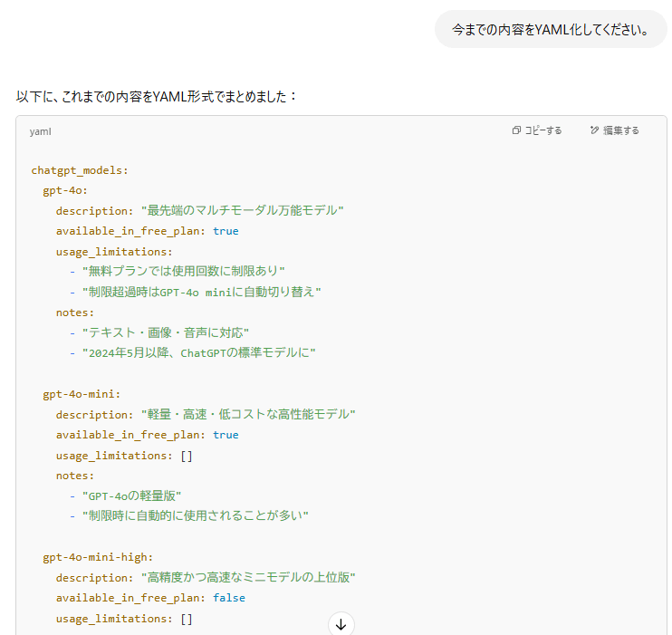Click the gpt-4o-mini: key line
Image resolution: width=672 pixels, height=635 pixels.
[x=82, y=394]
